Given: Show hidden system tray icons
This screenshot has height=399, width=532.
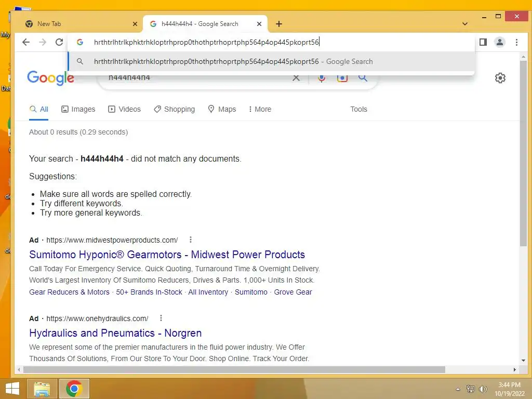Looking at the screenshot, I should (458, 389).
